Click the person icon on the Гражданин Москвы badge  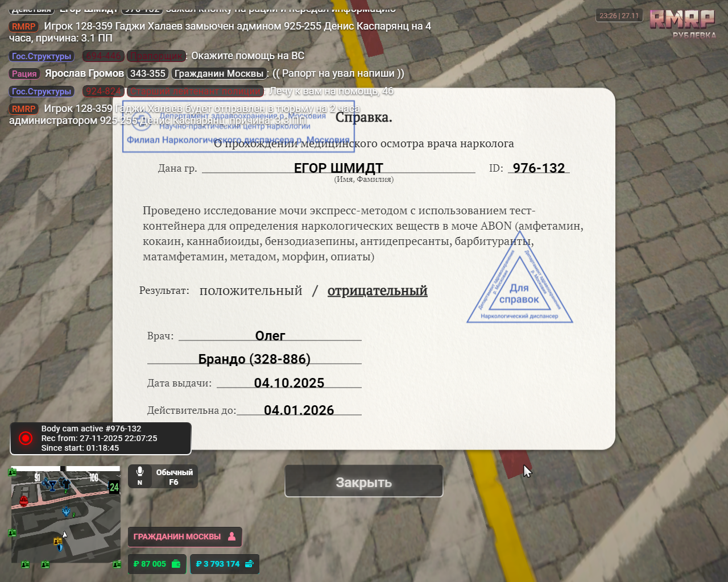[x=231, y=536]
